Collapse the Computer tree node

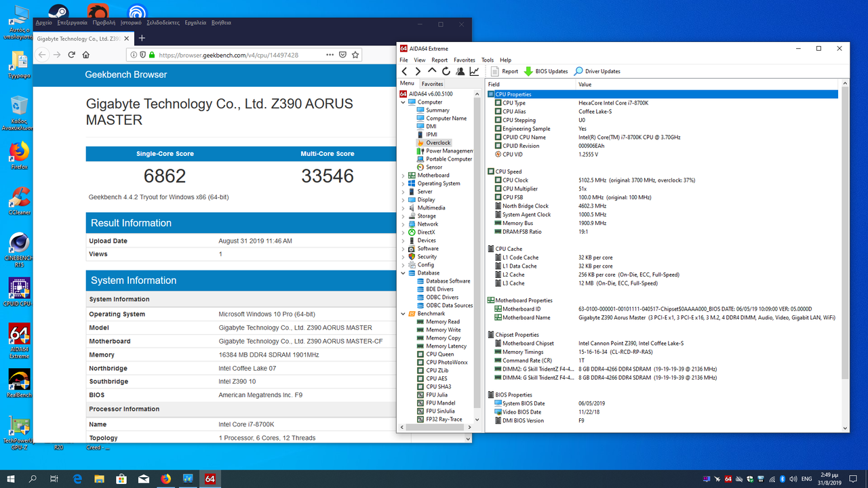point(403,102)
